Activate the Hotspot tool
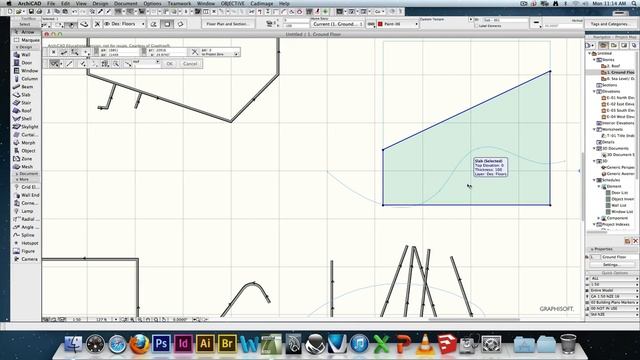 (26, 243)
